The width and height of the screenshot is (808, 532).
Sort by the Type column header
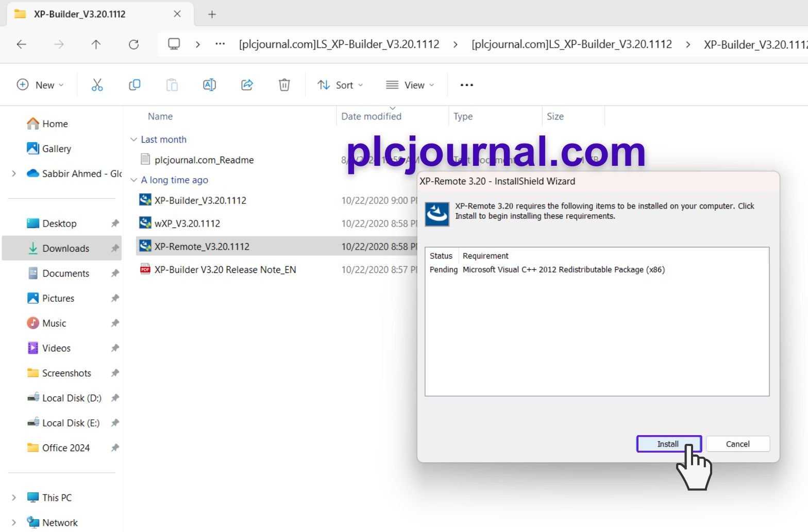[463, 116]
